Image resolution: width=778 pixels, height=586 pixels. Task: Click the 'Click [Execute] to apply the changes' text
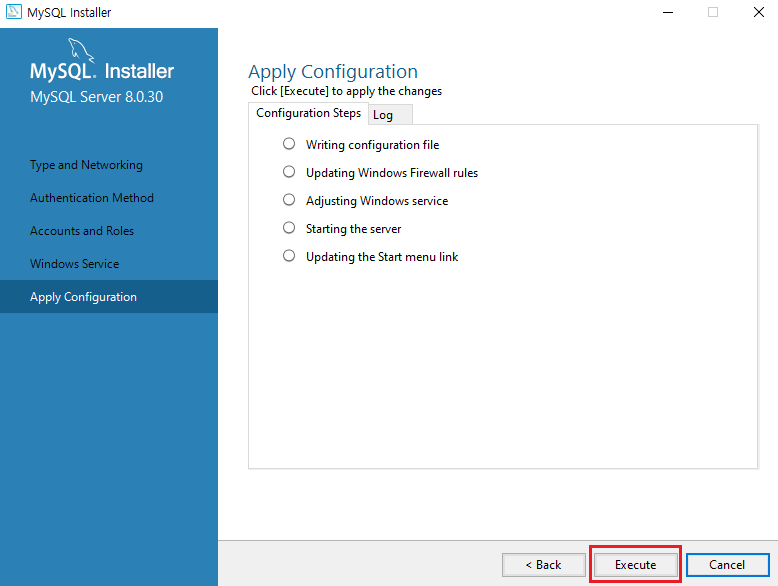point(346,91)
